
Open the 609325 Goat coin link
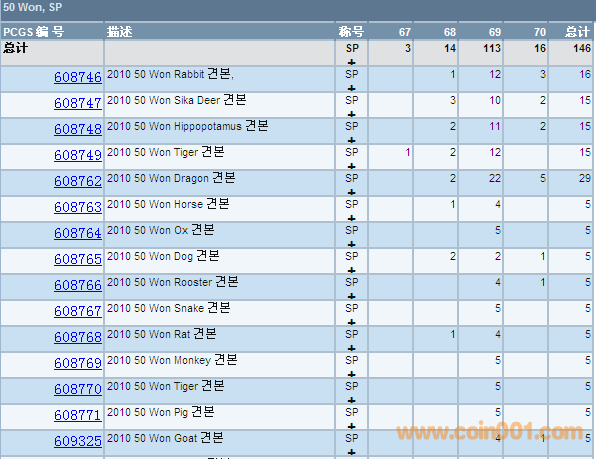pyautogui.click(x=78, y=441)
